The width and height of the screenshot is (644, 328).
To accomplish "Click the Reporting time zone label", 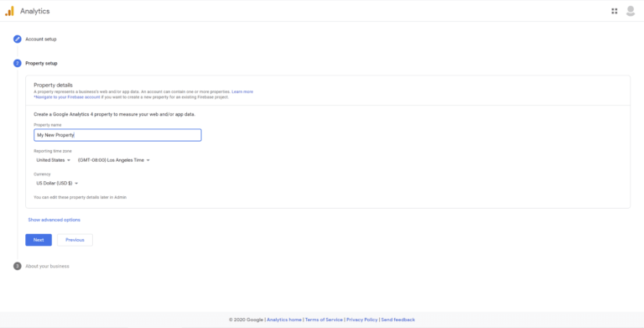I will [x=53, y=151].
